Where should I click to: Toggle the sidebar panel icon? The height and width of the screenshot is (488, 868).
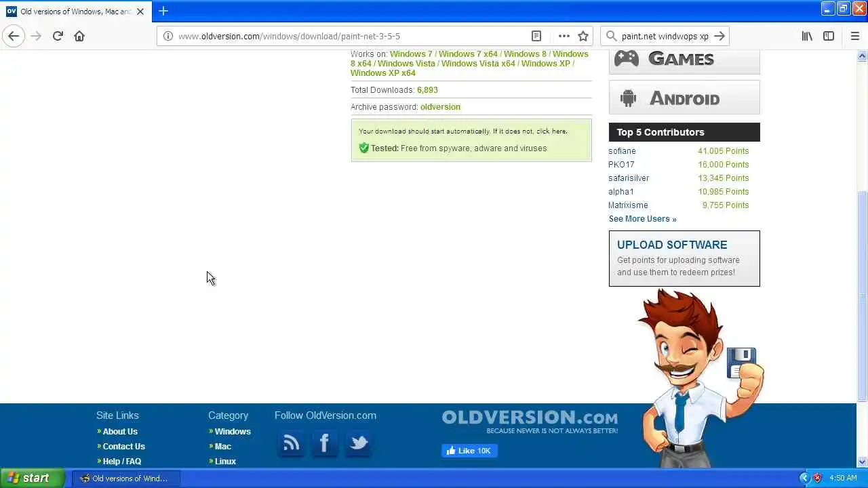(829, 36)
